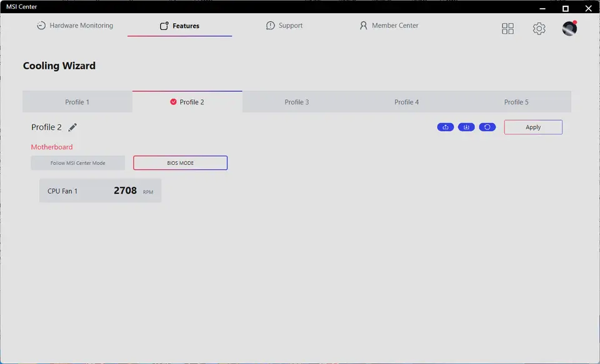
Task: Select Profile 4 tab
Action: click(407, 102)
